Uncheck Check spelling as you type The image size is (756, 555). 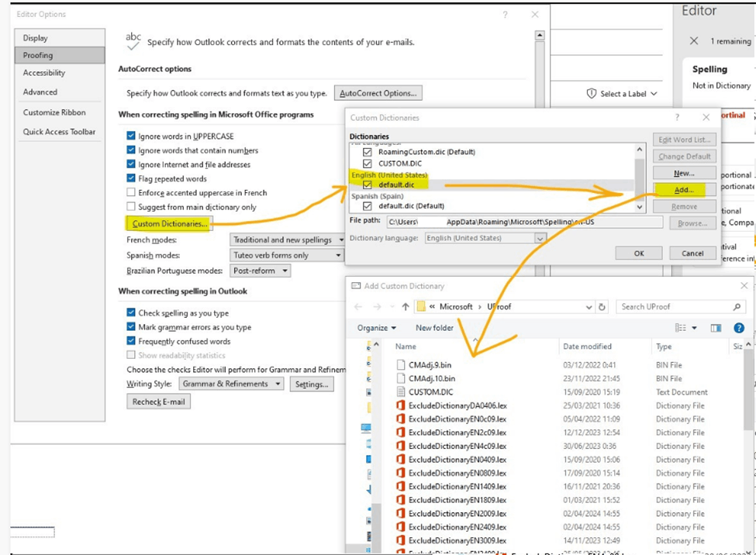[x=131, y=312]
